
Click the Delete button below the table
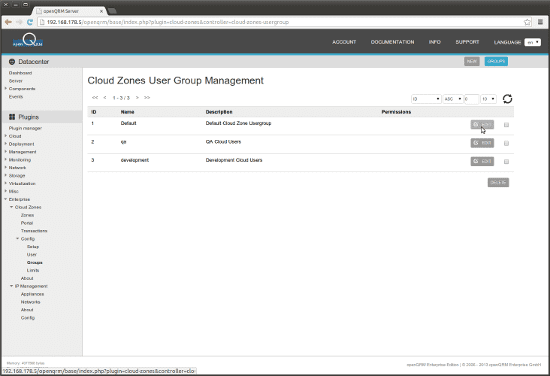[498, 182]
